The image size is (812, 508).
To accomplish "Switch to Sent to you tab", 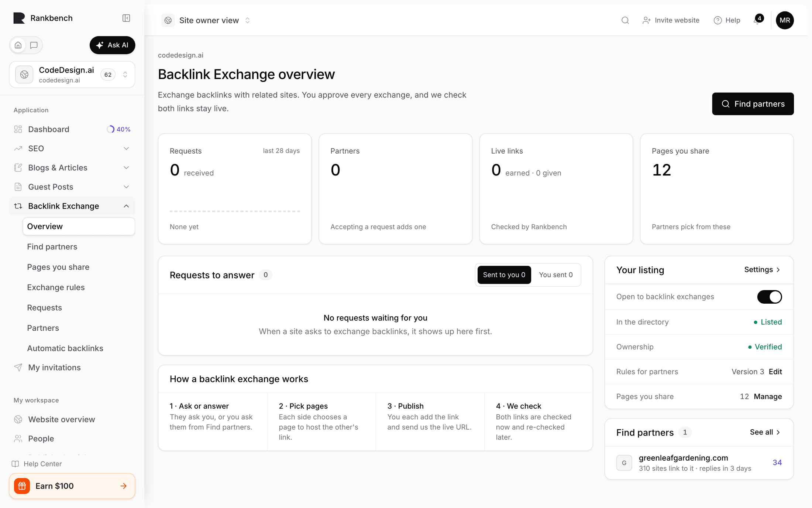I will point(504,275).
